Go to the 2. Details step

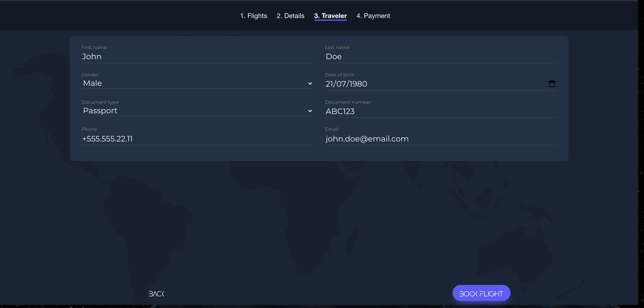point(290,16)
